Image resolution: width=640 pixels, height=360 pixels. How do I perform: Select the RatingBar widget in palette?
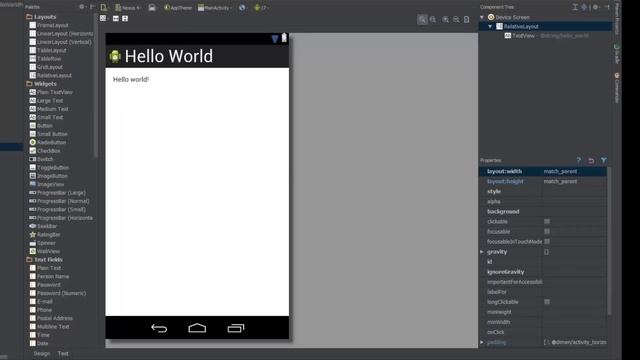click(x=45, y=235)
